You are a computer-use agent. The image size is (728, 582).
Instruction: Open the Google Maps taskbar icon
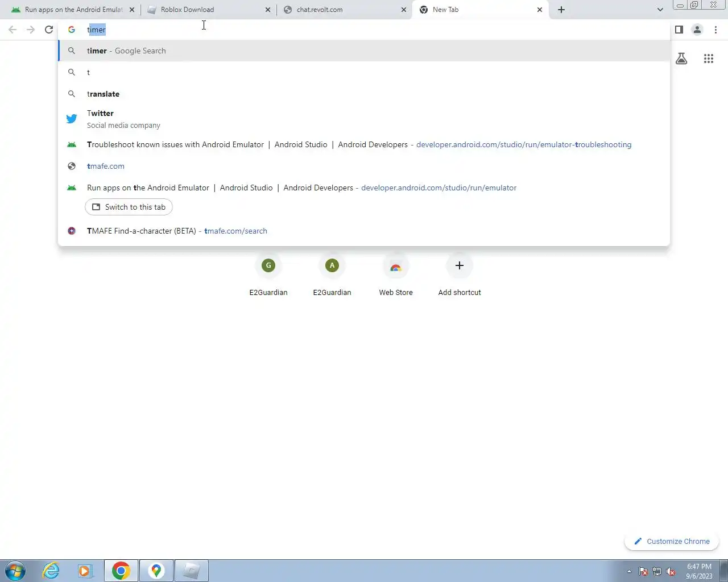pyautogui.click(x=156, y=571)
